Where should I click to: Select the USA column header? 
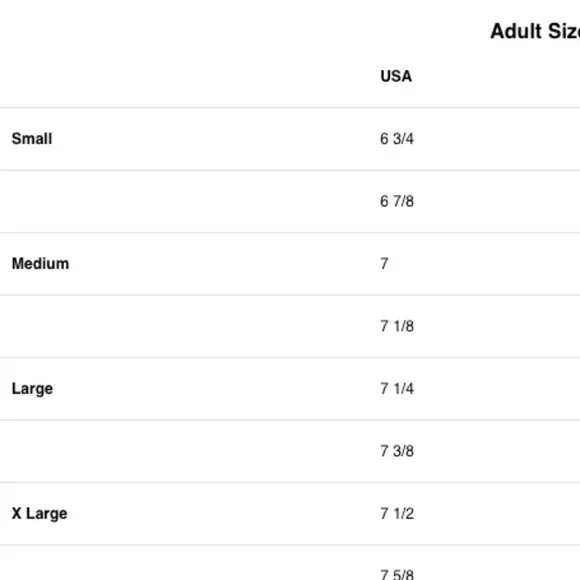coord(396,76)
